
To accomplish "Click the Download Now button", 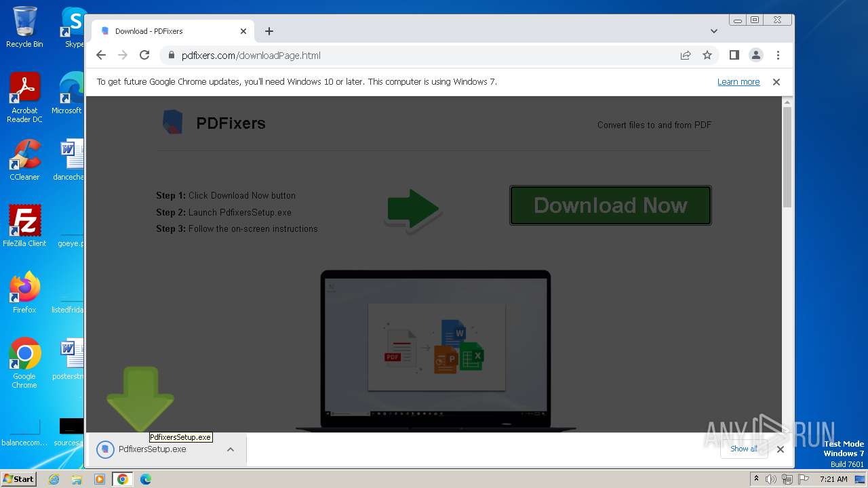I will click(x=610, y=205).
